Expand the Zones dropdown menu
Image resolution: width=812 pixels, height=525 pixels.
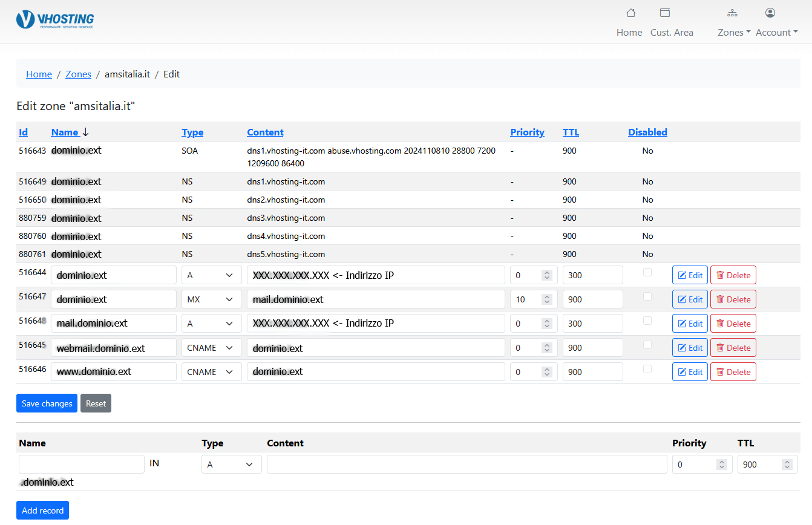click(734, 33)
